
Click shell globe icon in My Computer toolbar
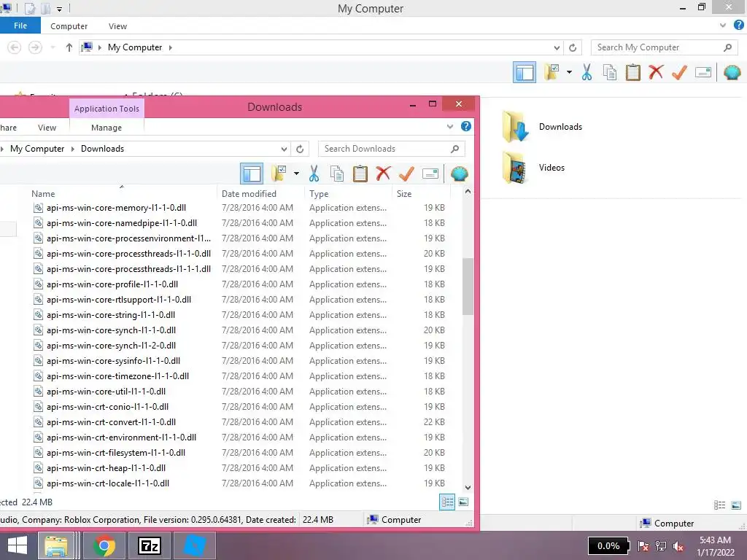732,72
